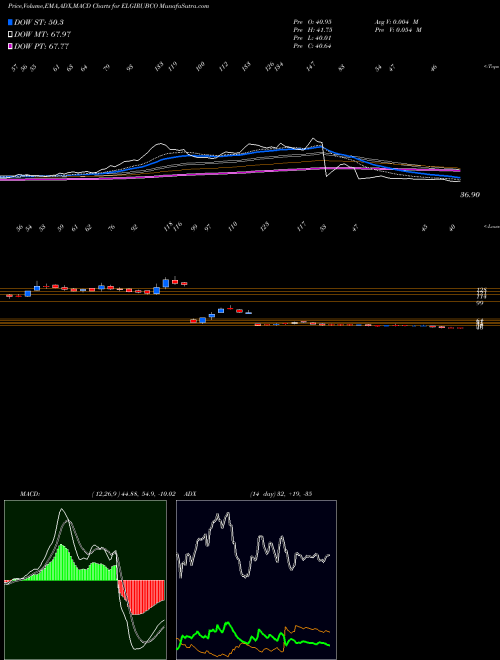Click the Pre O: 40.93 open value
This screenshot has width=500, height=660.
pos(312,22)
